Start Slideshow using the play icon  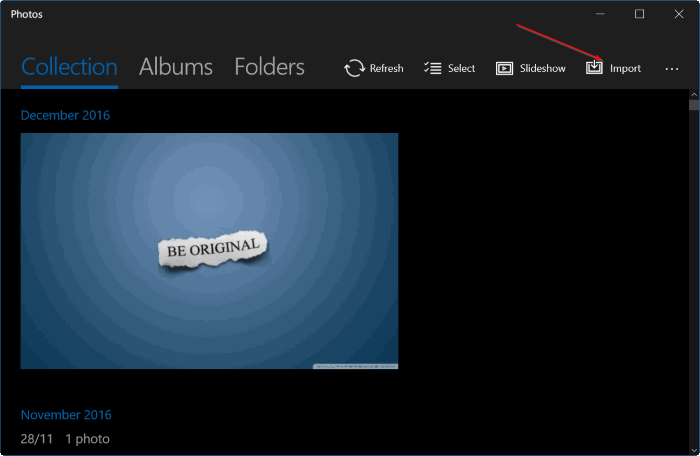pyautogui.click(x=504, y=68)
